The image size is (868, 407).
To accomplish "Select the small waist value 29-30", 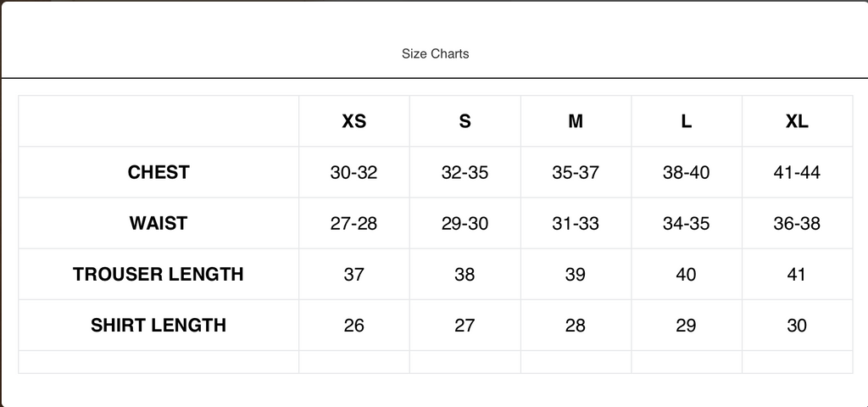I will (465, 224).
